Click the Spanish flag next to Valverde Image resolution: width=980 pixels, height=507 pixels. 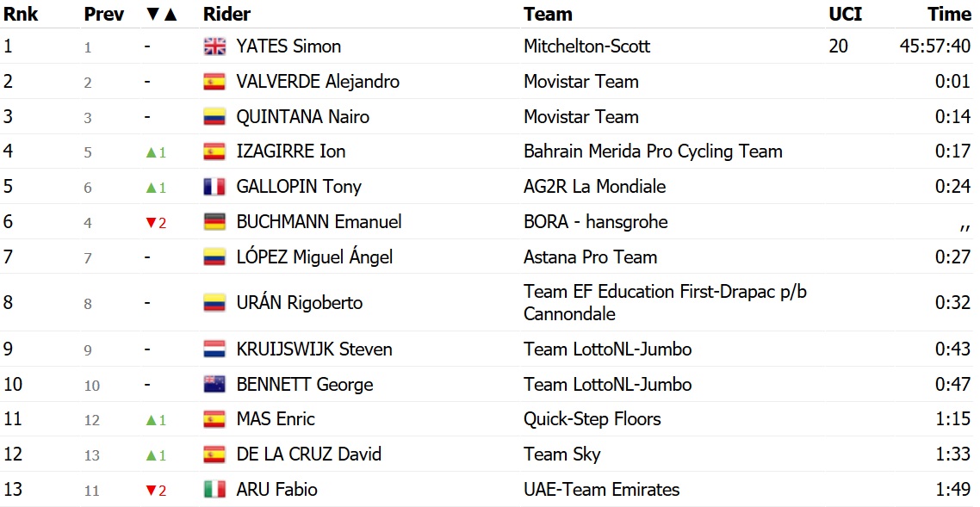pos(214,82)
